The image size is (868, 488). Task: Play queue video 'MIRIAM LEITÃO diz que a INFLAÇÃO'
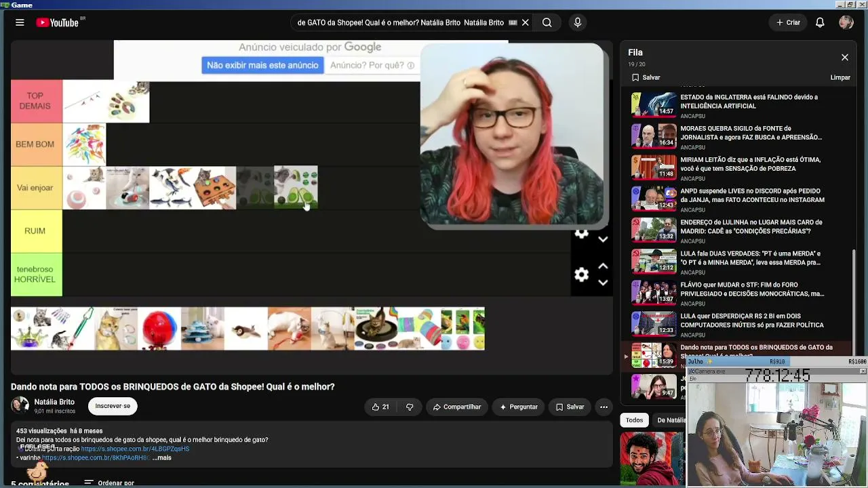coord(750,164)
